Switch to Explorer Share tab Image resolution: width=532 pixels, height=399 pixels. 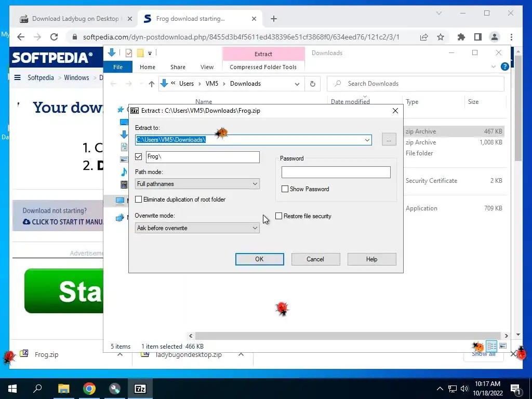(178, 67)
